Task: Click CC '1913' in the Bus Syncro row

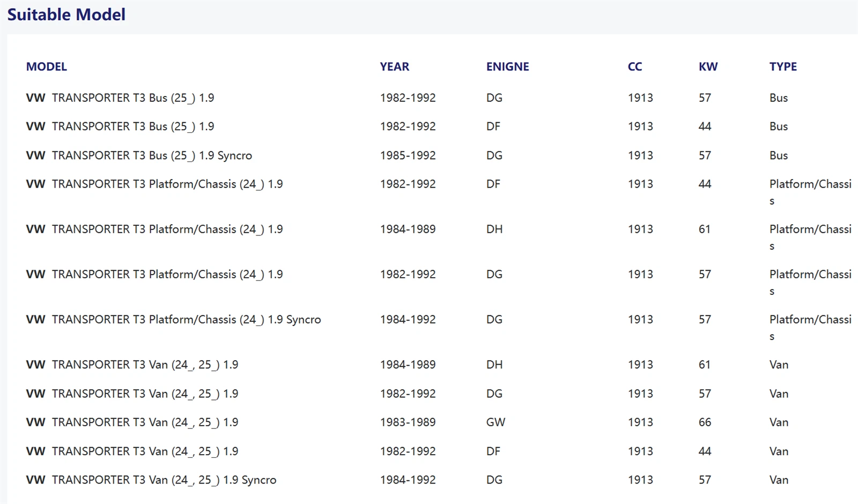Action: click(x=640, y=155)
